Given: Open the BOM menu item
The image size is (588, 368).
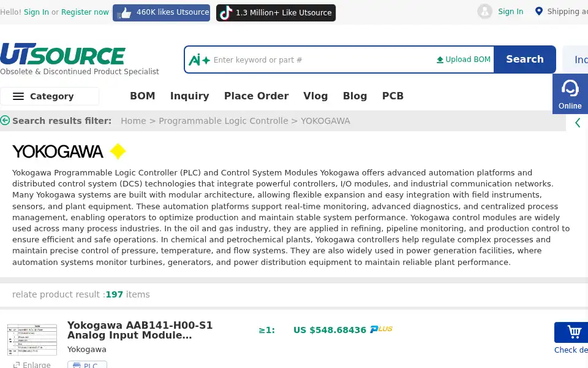Looking at the screenshot, I should click(x=143, y=96).
